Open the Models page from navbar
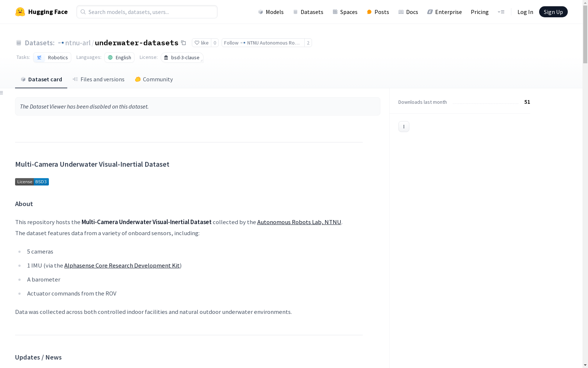588x368 pixels. (x=271, y=12)
